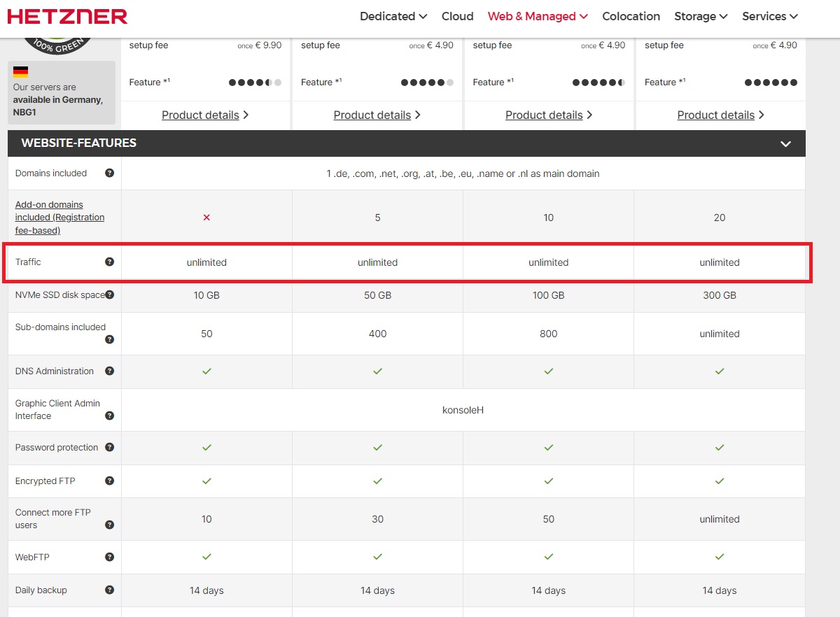Click the main domain TLD list text
This screenshot has width=840, height=617.
[463, 173]
